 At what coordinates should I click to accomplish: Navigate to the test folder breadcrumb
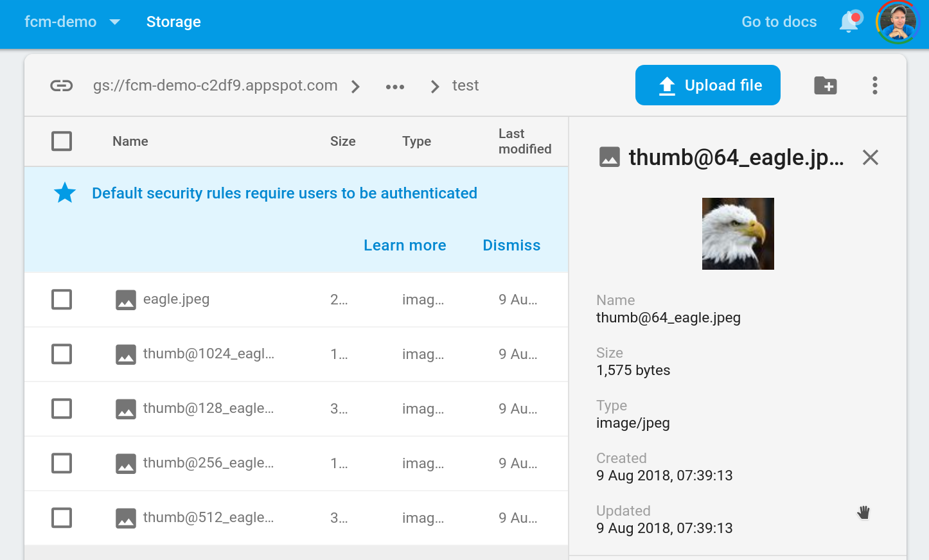[465, 85]
